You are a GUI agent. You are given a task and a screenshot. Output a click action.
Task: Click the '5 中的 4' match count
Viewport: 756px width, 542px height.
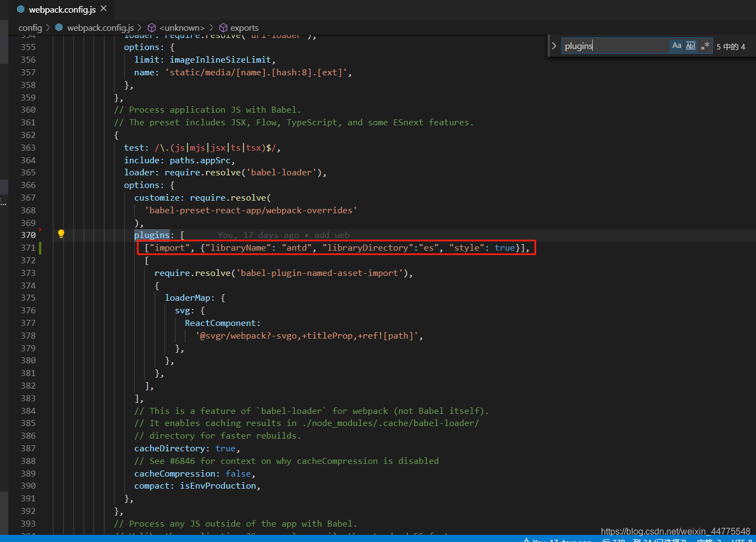pos(731,47)
